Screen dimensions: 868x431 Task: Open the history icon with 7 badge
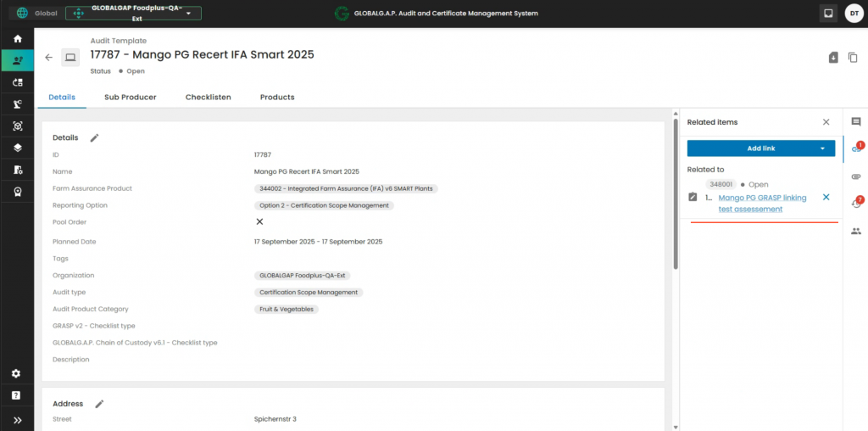tap(855, 204)
